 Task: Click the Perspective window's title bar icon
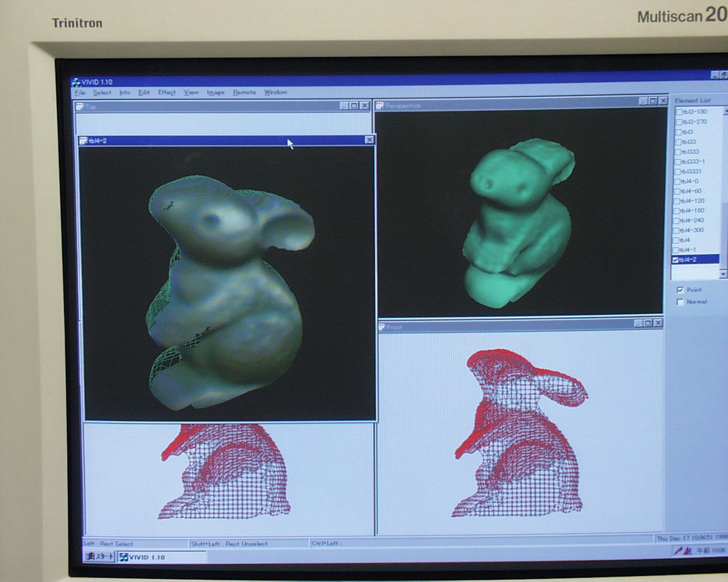pos(380,105)
